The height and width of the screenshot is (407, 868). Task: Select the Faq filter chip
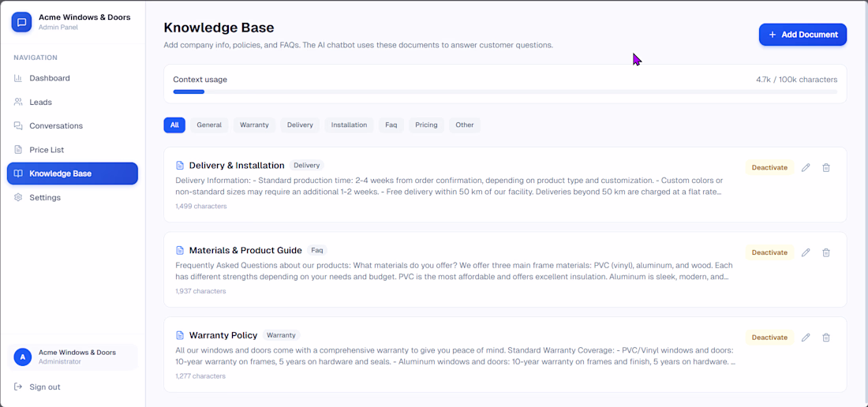(x=391, y=125)
